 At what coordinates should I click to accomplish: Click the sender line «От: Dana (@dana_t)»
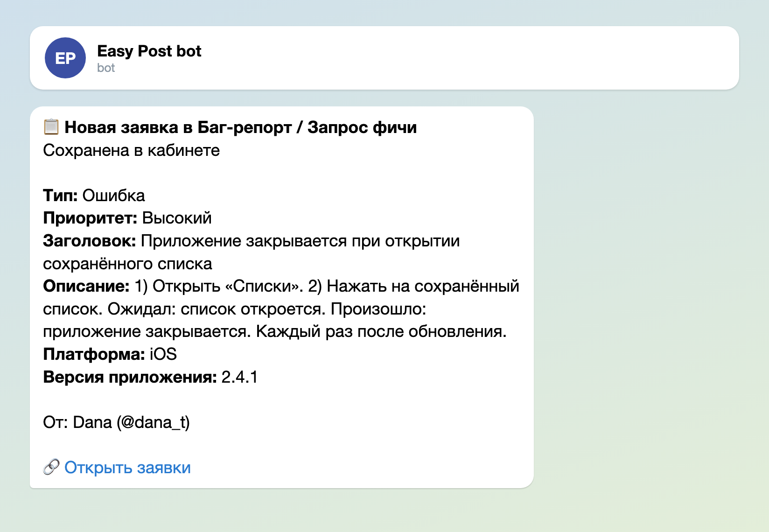[x=116, y=422]
